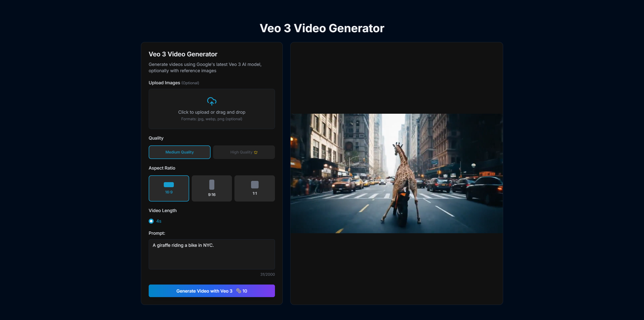Click the 'Formats: jpg, webp, png' hint
Screen dimensions: 644x320
[x=212, y=119]
